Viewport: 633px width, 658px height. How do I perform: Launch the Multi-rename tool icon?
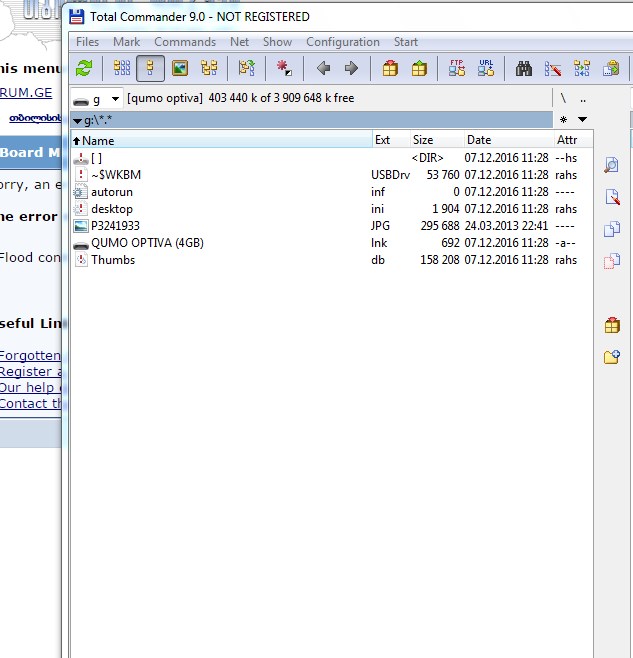pos(553,68)
